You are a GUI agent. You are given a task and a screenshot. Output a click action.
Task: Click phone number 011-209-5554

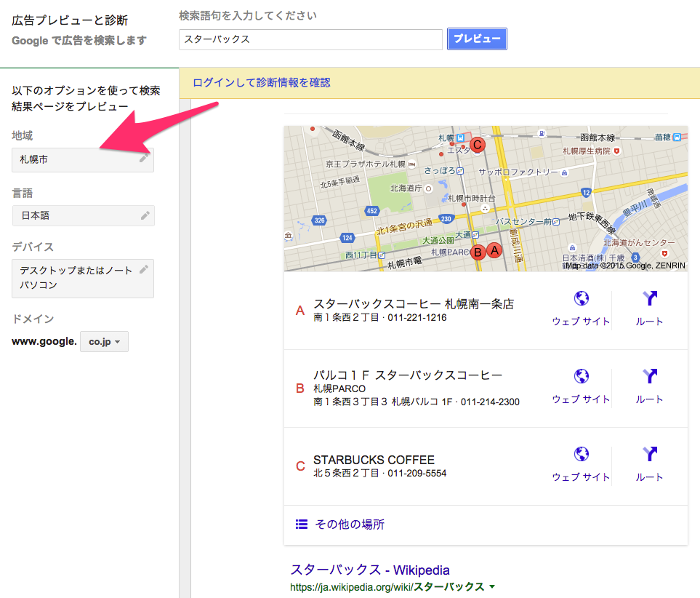click(417, 473)
